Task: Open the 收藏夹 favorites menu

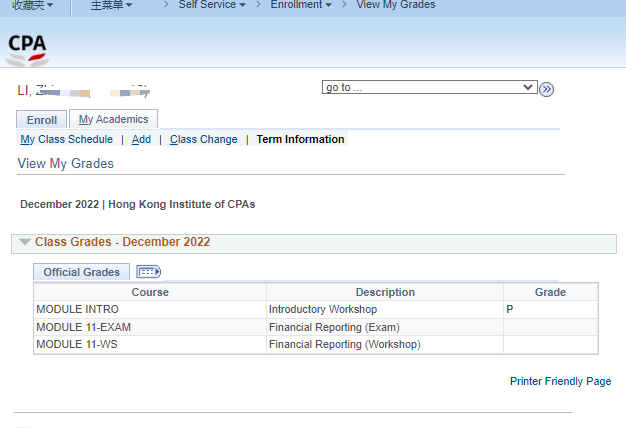Action: pos(32,5)
